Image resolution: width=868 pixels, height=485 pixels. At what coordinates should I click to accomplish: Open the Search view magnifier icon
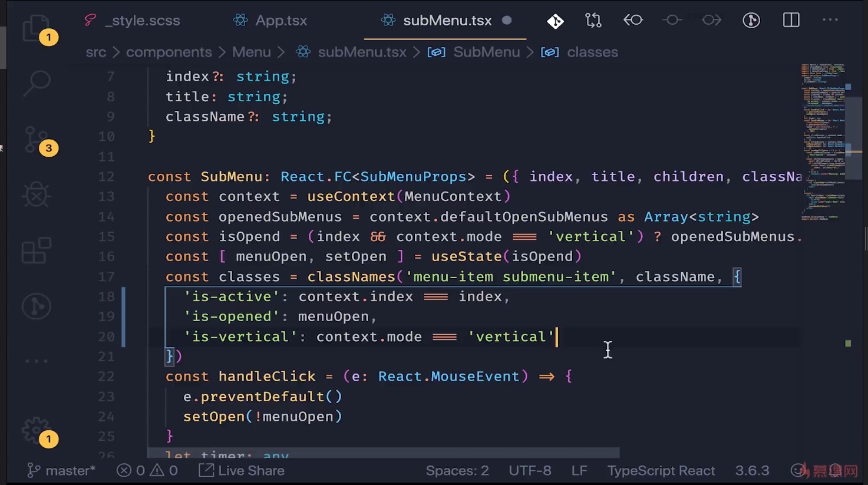coord(37,83)
